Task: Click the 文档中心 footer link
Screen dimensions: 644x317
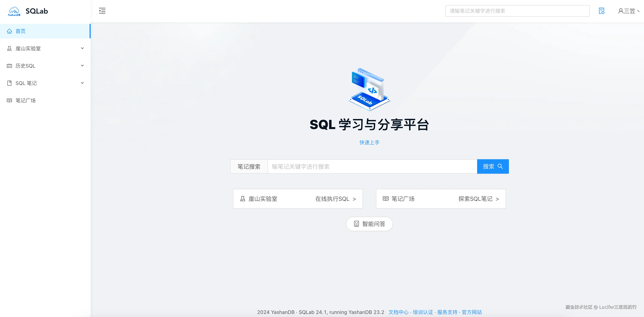Action: click(398, 312)
